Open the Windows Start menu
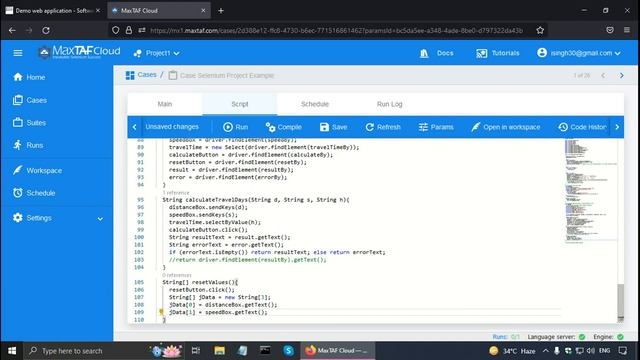The height and width of the screenshot is (360, 640). point(12,351)
